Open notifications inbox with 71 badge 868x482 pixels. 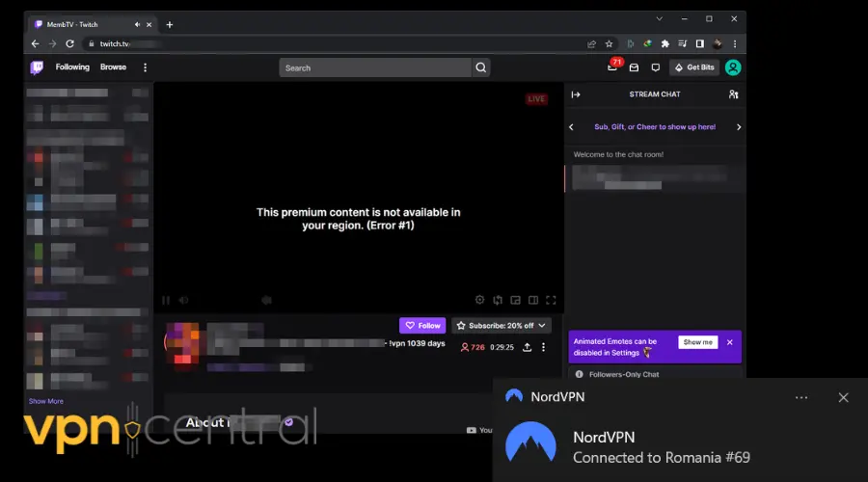[x=612, y=67]
